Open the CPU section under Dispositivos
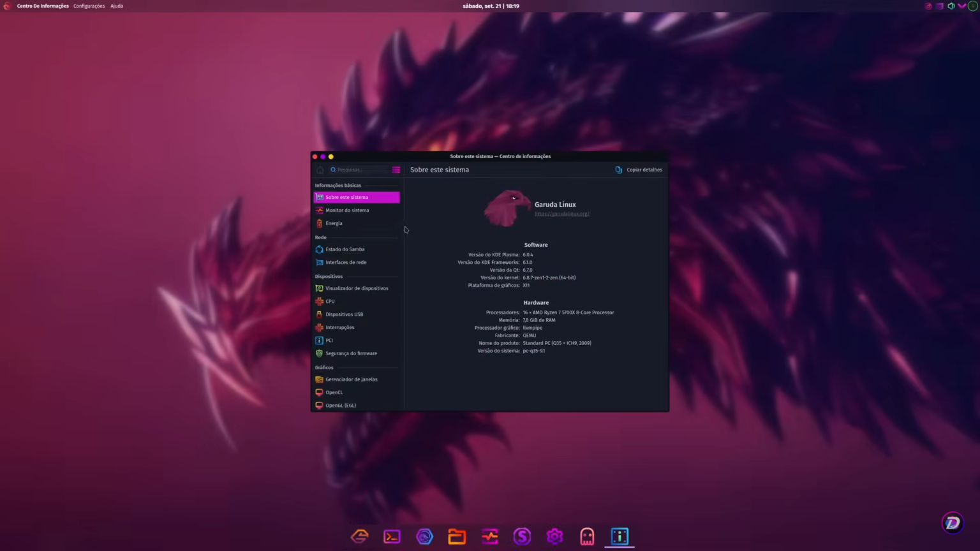Image resolution: width=980 pixels, height=551 pixels. tap(330, 301)
